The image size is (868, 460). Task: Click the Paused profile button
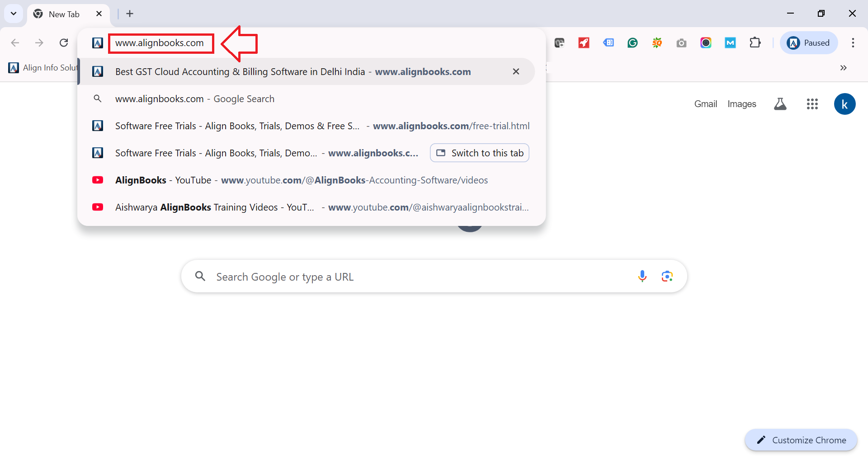[x=809, y=43]
